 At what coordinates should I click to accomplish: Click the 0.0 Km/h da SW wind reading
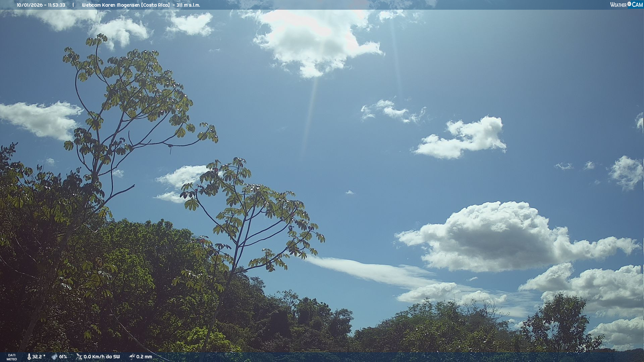102,357
